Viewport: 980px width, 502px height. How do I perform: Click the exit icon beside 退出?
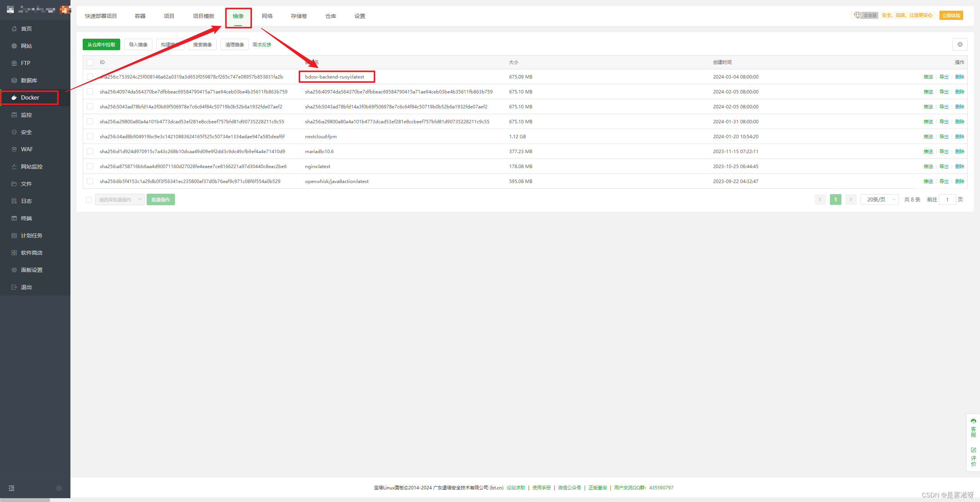pyautogui.click(x=14, y=287)
